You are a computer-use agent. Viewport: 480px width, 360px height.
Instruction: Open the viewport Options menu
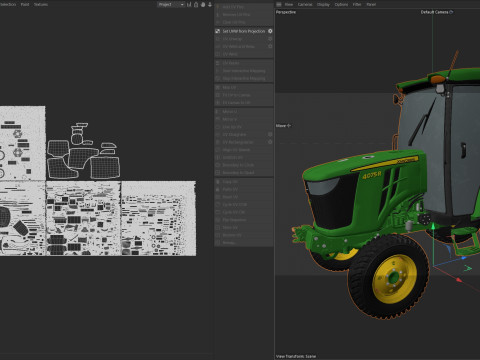tap(341, 4)
